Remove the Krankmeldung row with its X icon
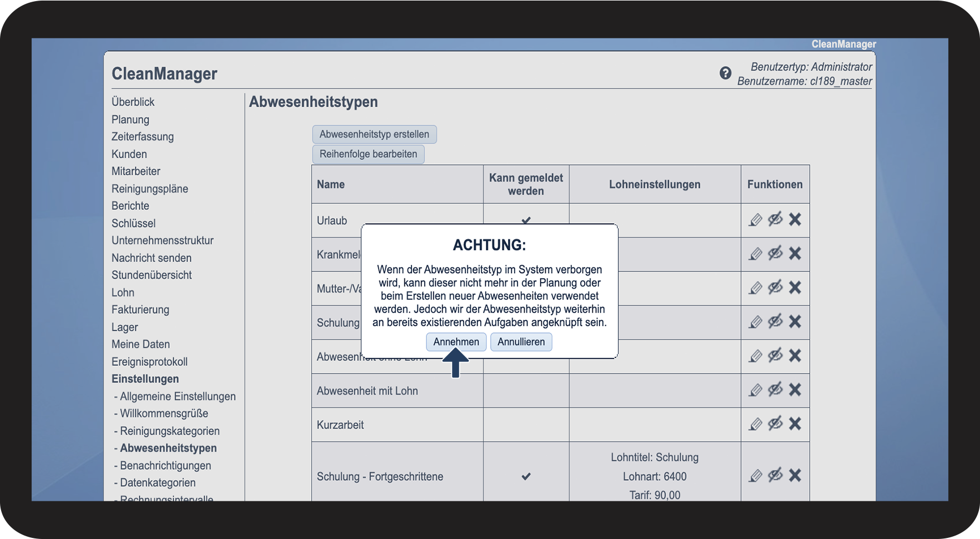 [795, 253]
